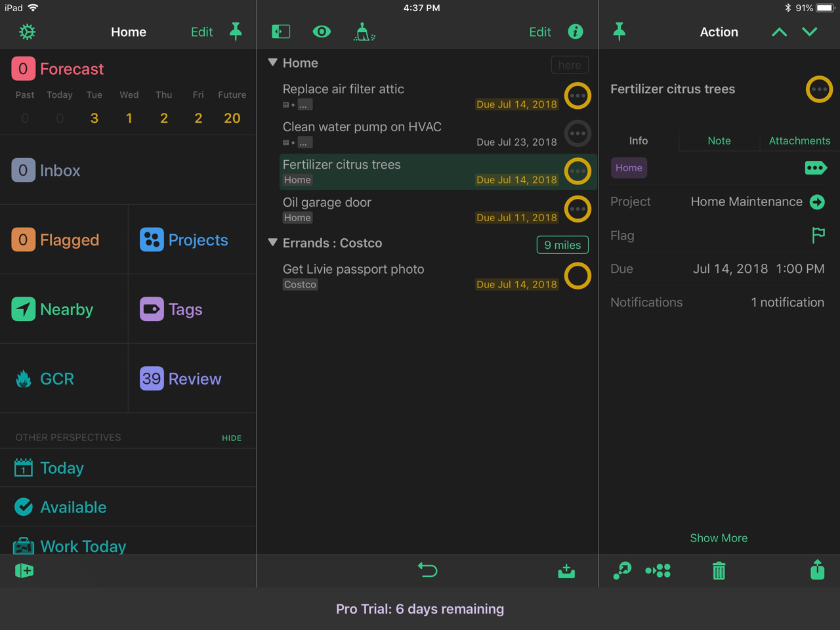
Task: Edit tags with green tag icon
Action: [816, 168]
